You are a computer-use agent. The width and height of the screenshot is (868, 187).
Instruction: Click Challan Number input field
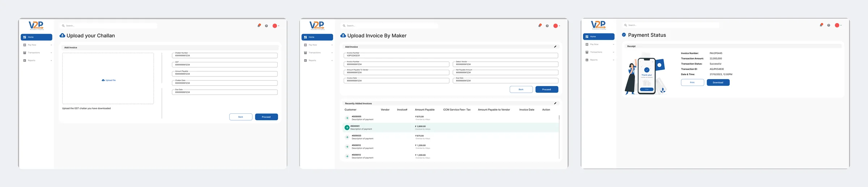pos(225,56)
